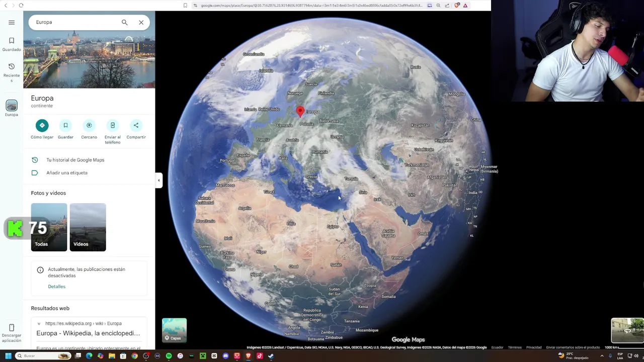Image resolution: width=644 pixels, height=362 pixels.
Task: Click Enviar al teléfono icon
Action: (x=113, y=125)
